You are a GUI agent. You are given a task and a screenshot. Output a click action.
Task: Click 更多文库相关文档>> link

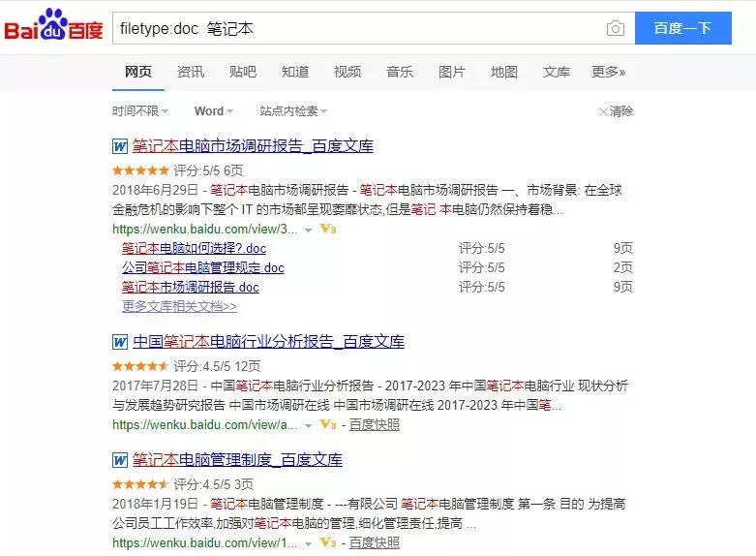coord(179,306)
